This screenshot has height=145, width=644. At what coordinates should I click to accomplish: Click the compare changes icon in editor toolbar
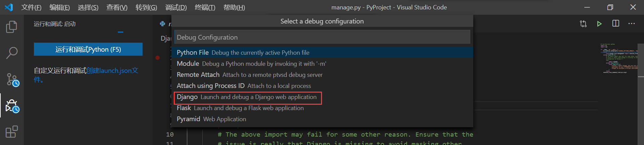click(583, 23)
